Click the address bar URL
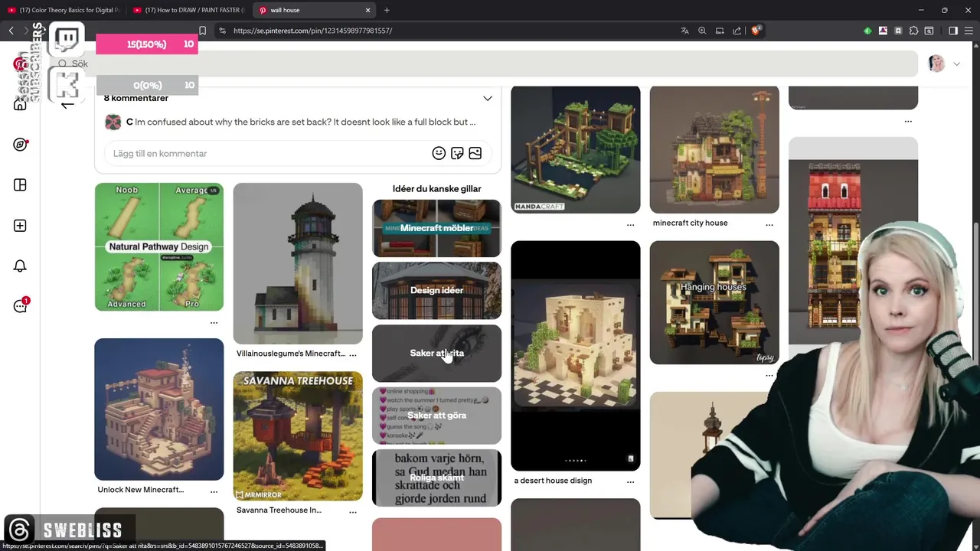This screenshot has width=980, height=551. 312,31
